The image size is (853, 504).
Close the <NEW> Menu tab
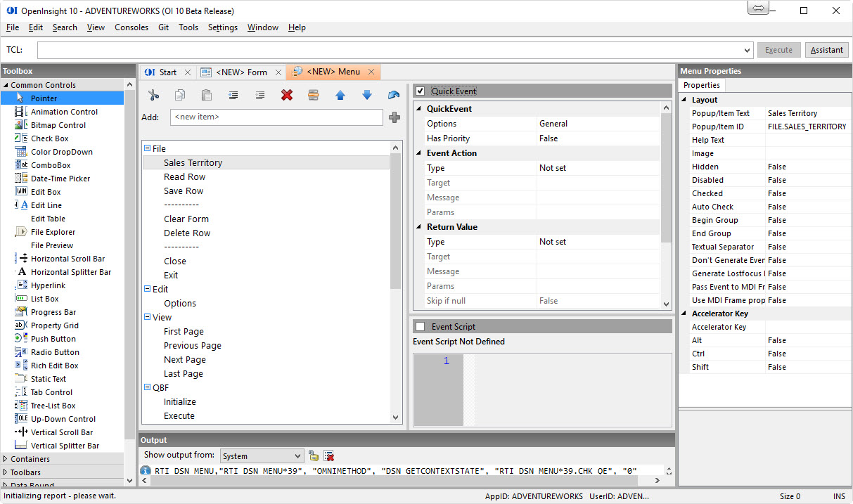pos(371,72)
